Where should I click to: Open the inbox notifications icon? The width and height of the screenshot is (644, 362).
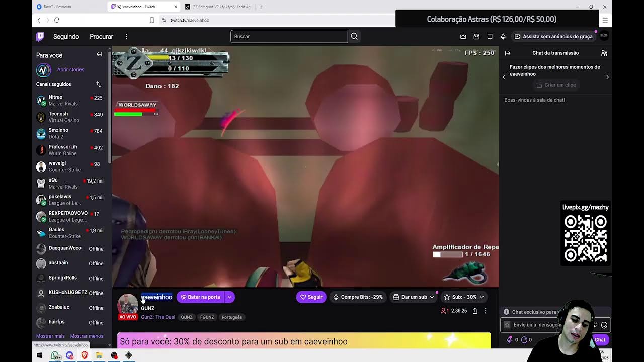[x=476, y=36]
